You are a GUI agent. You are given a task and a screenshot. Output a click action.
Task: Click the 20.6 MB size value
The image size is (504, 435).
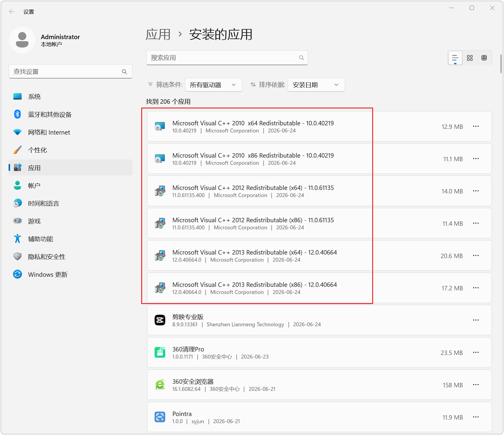point(452,256)
